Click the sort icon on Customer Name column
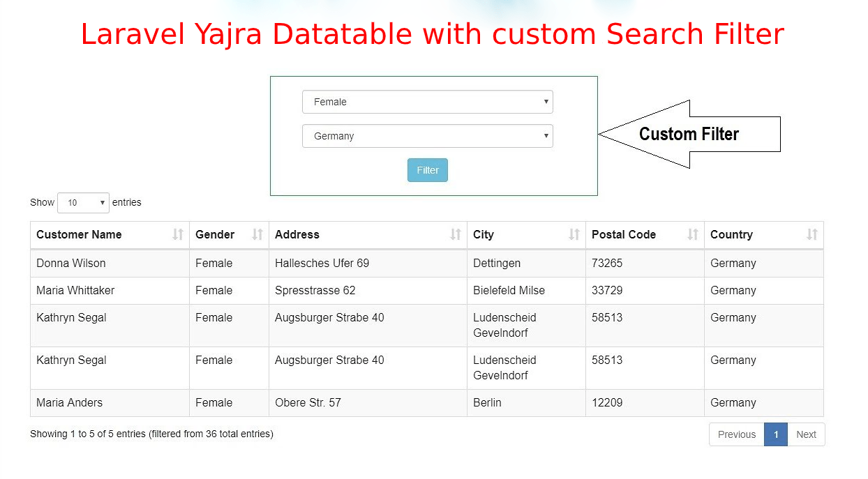868x479 pixels. click(179, 234)
